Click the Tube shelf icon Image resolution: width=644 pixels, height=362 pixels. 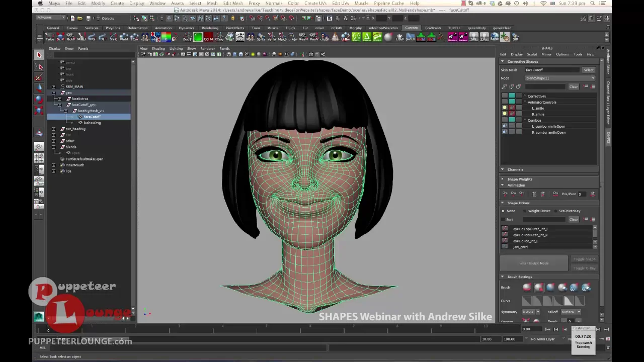pyautogui.click(x=50, y=37)
